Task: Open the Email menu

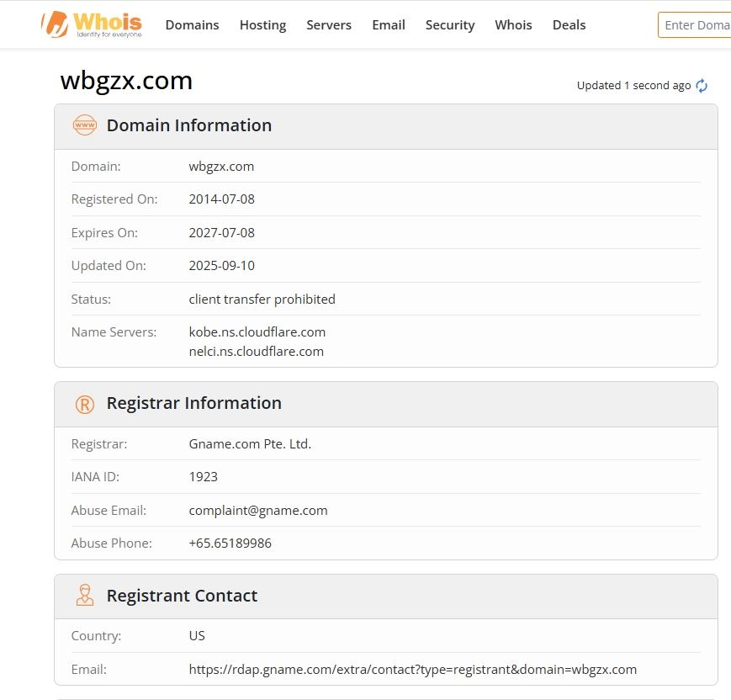Action: click(389, 24)
